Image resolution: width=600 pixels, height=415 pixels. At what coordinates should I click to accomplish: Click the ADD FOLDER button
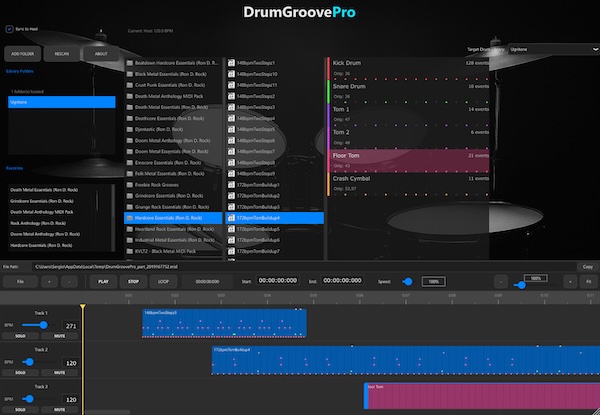point(23,54)
